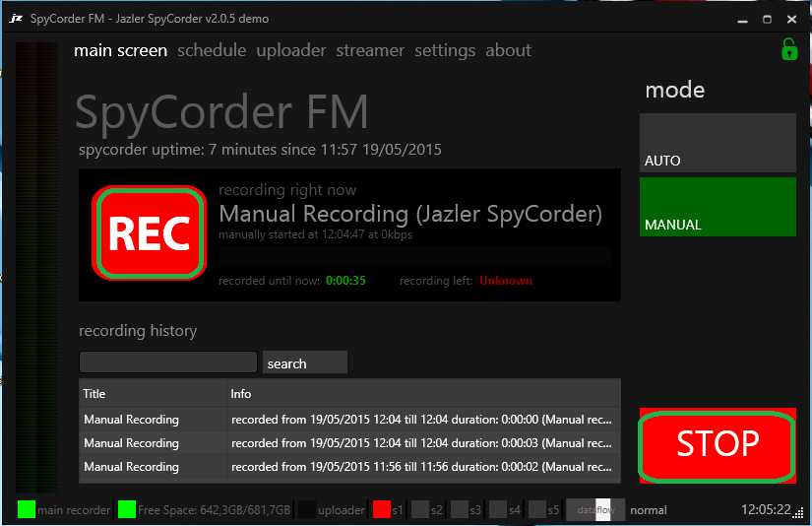Switch to AUTO mode
812x526 pixels.
(x=718, y=143)
